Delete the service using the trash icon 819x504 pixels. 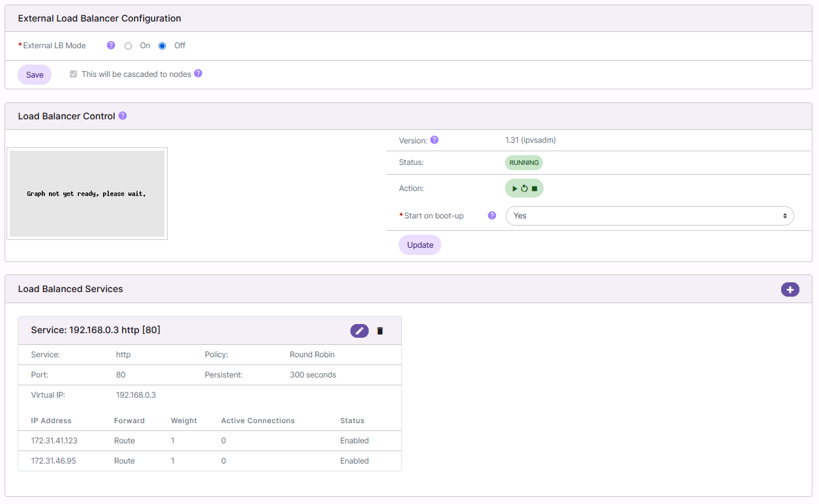pos(380,331)
